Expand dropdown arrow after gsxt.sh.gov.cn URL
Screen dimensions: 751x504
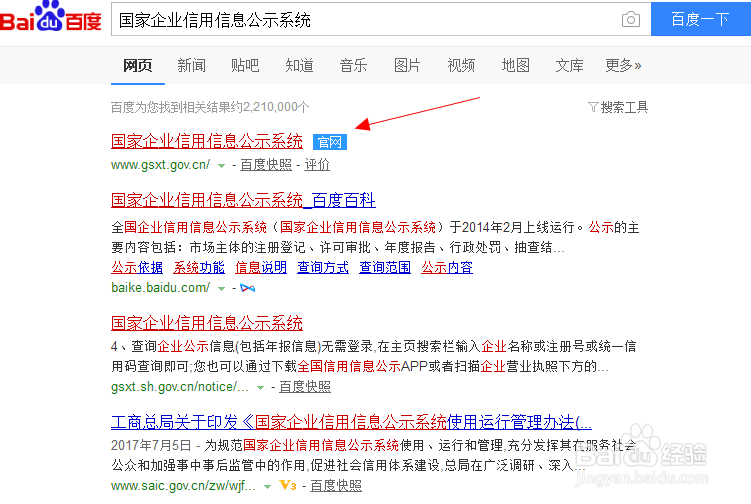pyautogui.click(x=260, y=388)
